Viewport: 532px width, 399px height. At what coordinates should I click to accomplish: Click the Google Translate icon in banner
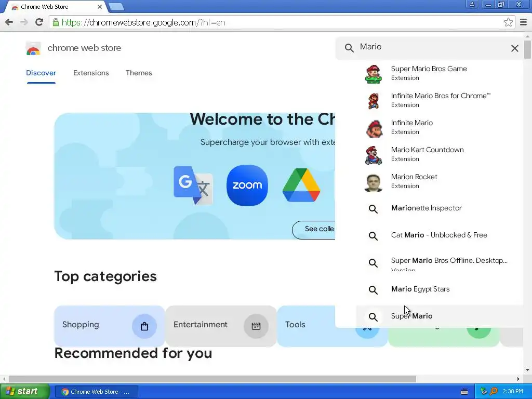pos(193,185)
